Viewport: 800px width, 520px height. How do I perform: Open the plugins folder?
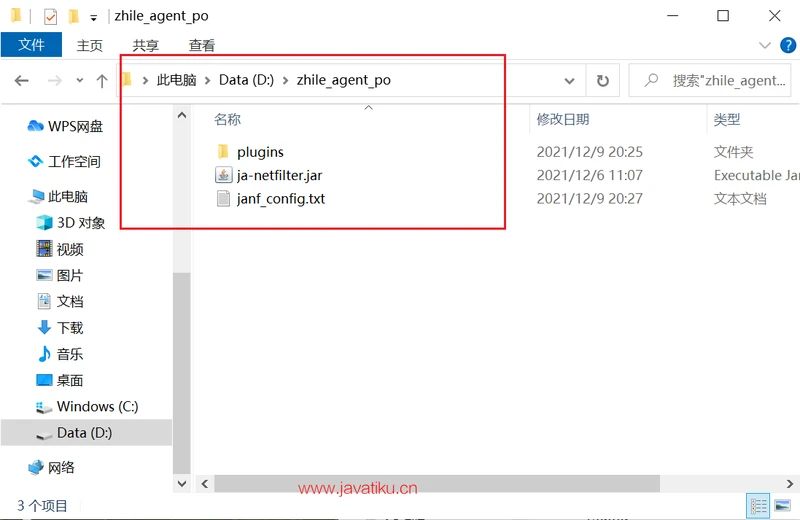coord(260,152)
